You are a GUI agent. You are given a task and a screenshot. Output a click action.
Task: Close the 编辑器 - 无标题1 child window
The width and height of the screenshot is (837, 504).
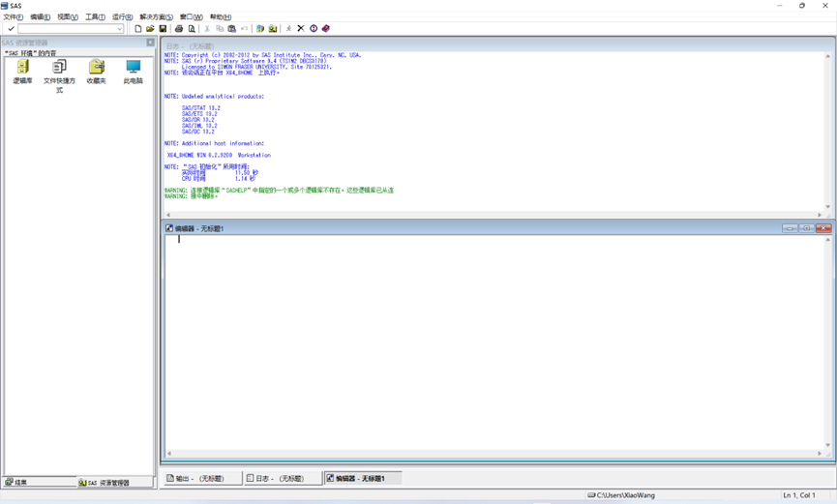pyautogui.click(x=823, y=228)
